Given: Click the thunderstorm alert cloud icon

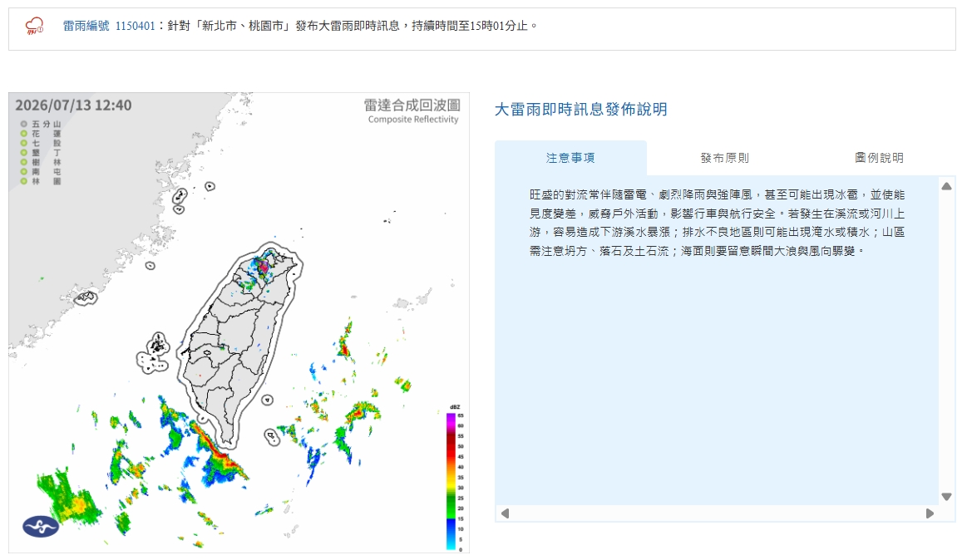Looking at the screenshot, I should click(x=35, y=26).
